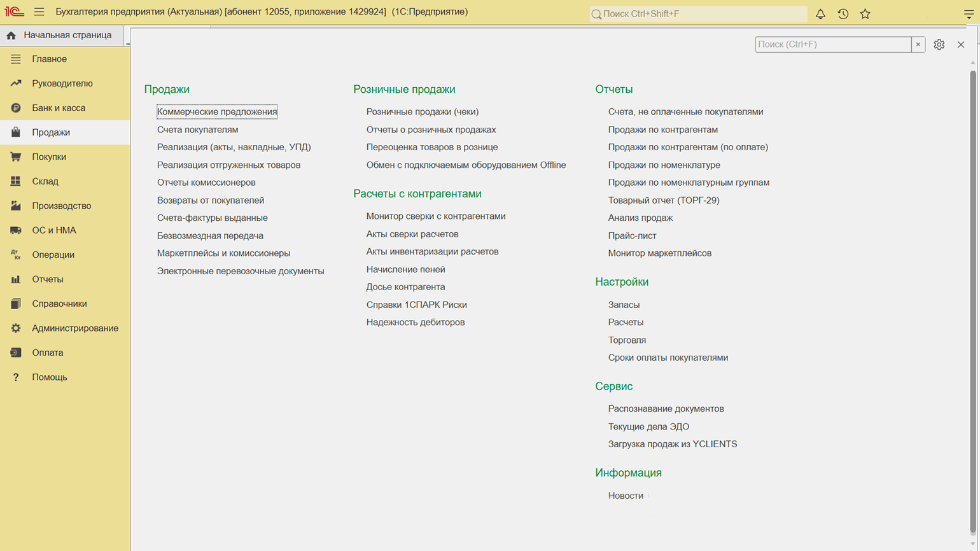Switch to the Начальная страница tab
Screen dimensions: 980x551
tap(67, 36)
